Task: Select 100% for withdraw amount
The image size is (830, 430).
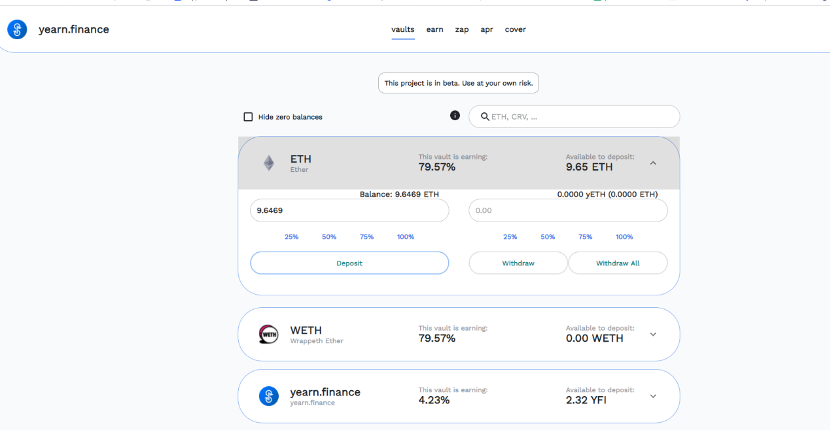Action: [x=624, y=237]
